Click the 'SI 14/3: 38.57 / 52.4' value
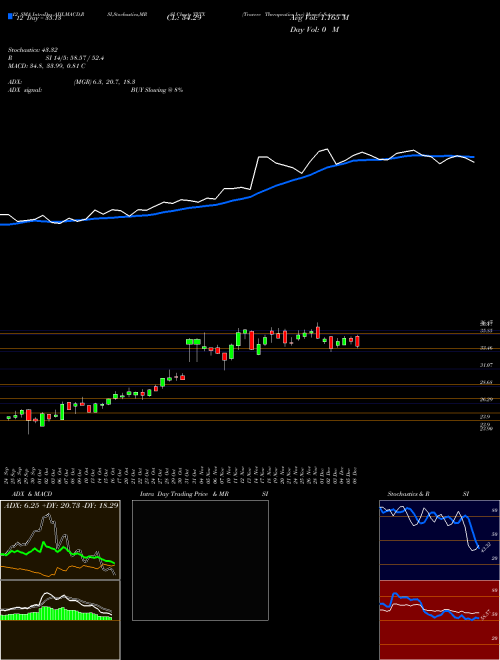The height and width of the screenshot is (660, 500). tap(75, 58)
